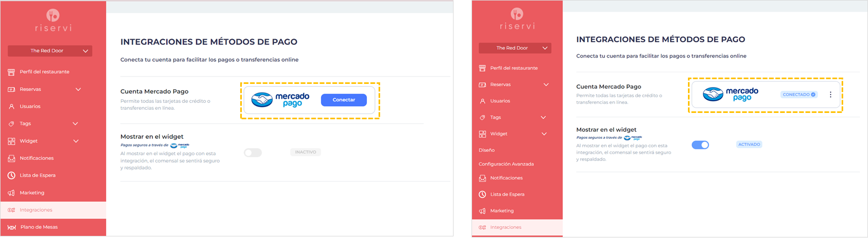Click Notificaciones inbox icon in left sidebar

coord(11,158)
